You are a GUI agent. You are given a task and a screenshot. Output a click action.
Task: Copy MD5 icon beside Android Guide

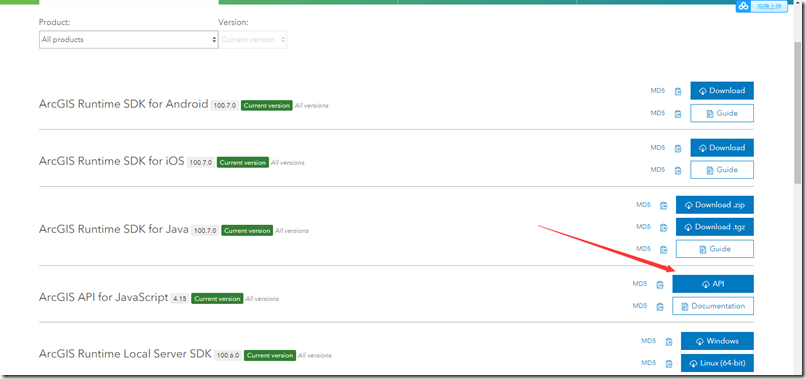click(678, 114)
